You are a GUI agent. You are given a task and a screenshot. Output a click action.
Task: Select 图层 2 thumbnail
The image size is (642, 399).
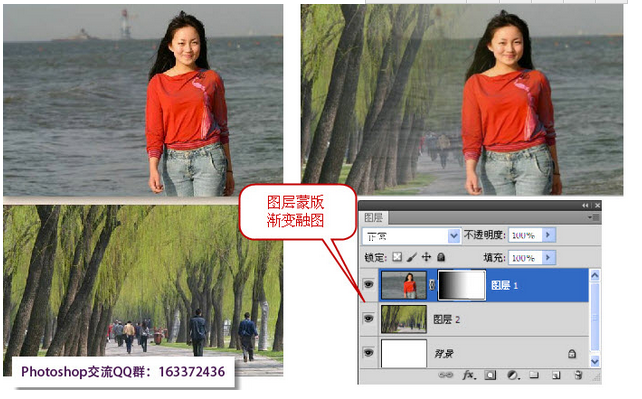[x=404, y=319]
